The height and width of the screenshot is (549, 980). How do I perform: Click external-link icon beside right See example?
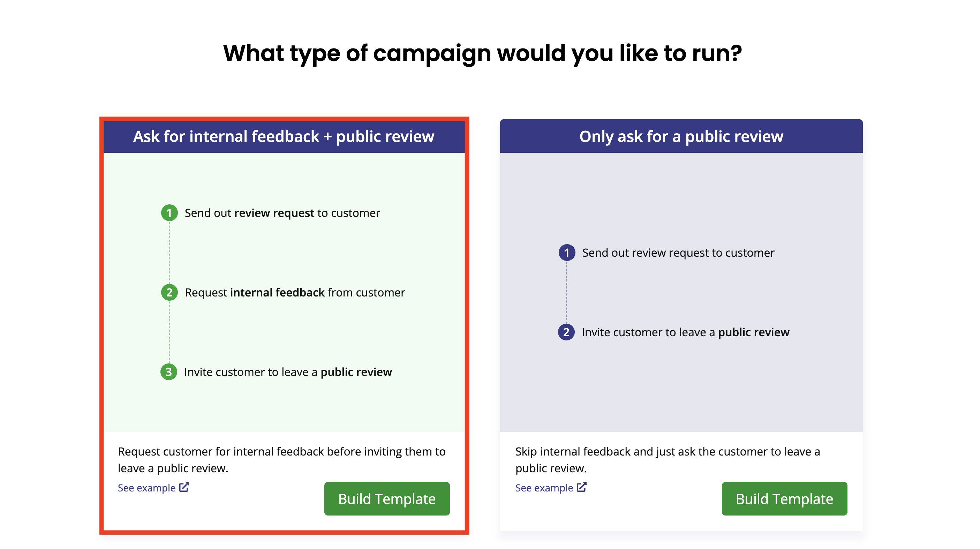(581, 487)
